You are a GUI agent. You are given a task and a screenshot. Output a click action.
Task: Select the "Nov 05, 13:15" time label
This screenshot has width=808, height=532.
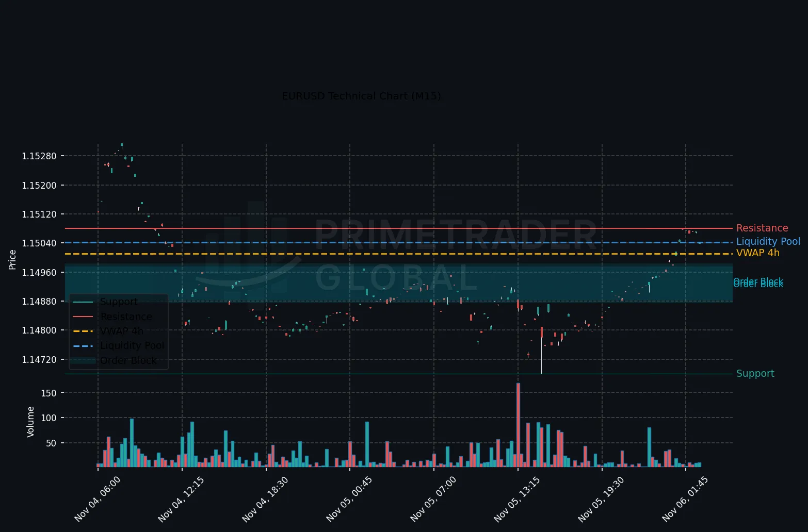[518, 499]
